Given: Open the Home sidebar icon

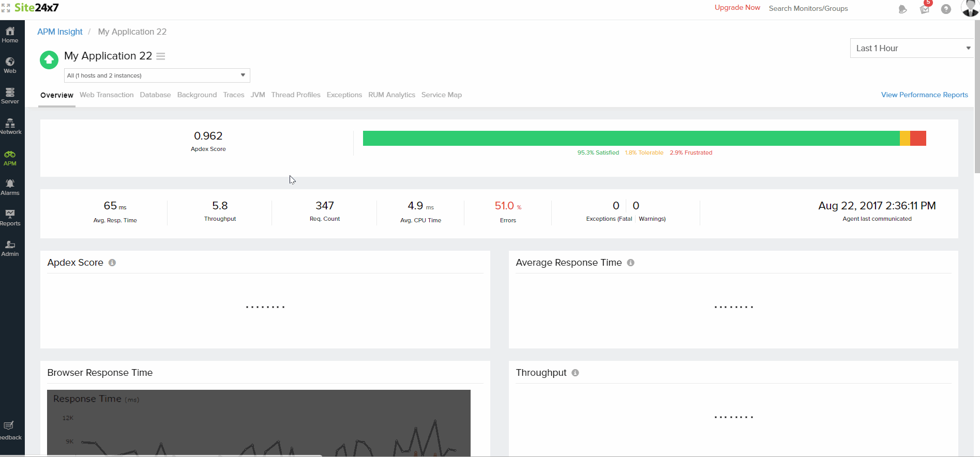Looking at the screenshot, I should (10, 35).
